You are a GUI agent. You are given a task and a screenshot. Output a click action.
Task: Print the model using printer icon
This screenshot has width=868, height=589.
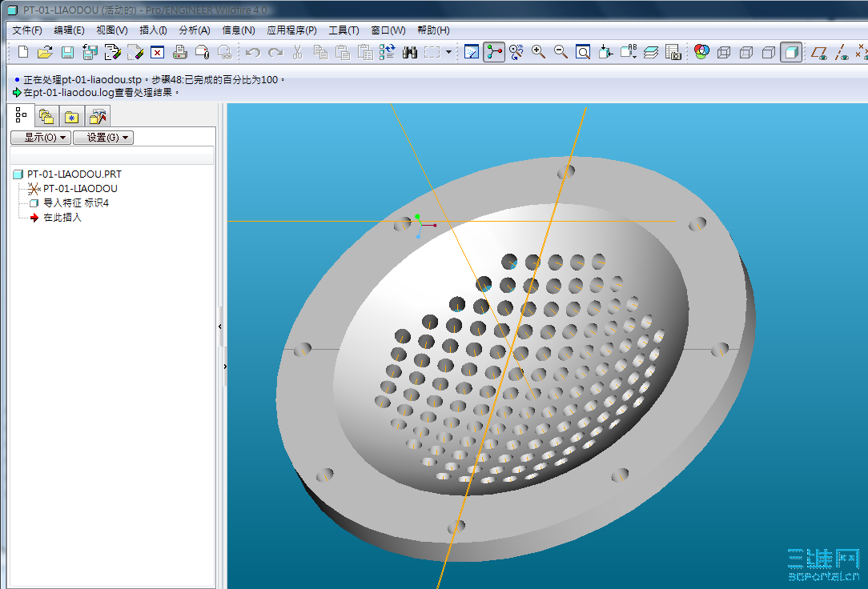click(x=180, y=52)
